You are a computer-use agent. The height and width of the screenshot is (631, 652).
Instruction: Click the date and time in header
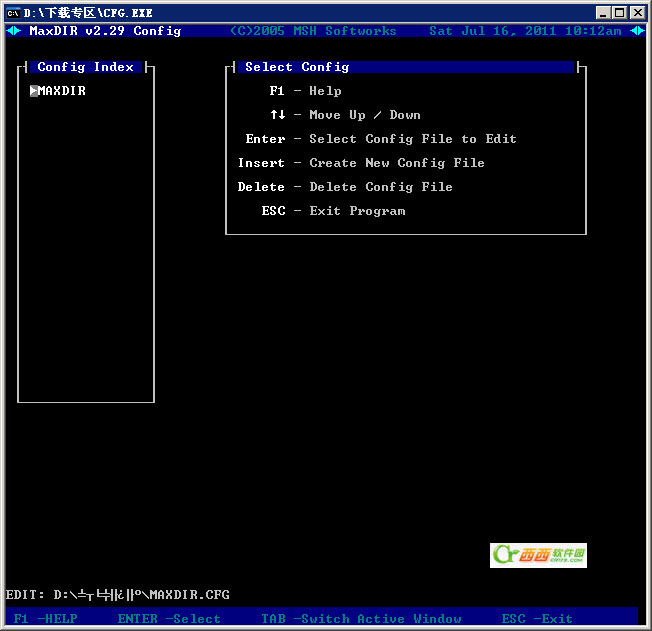pos(525,31)
